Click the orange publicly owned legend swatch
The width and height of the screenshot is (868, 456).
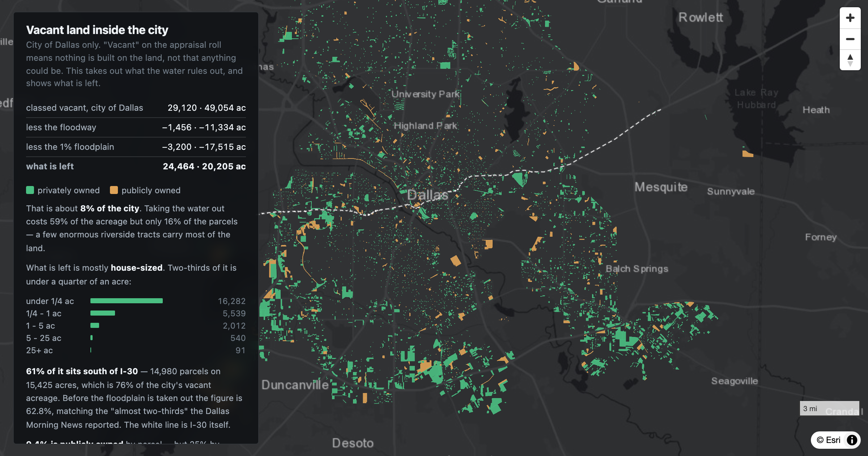point(114,190)
